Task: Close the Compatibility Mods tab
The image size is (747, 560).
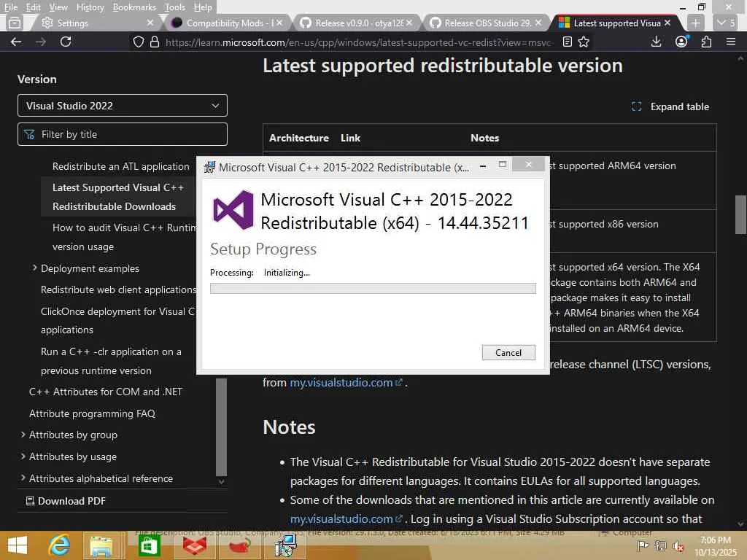Action: (x=279, y=23)
